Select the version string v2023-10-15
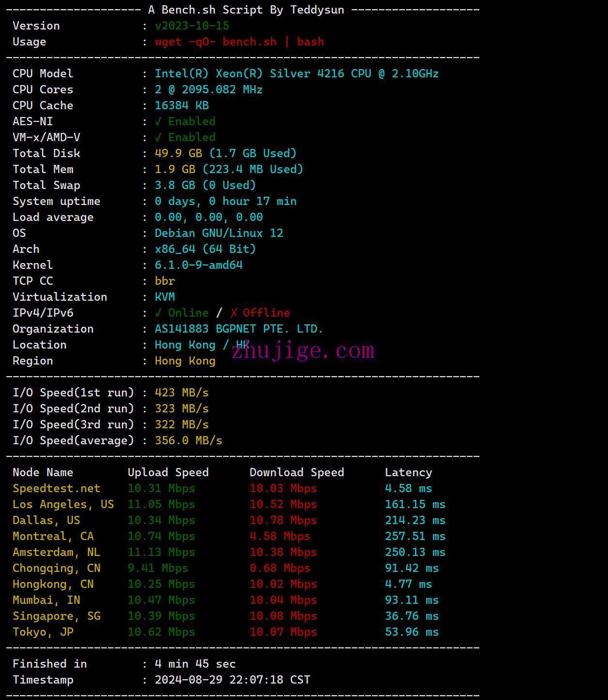This screenshot has height=700, width=608. click(192, 26)
